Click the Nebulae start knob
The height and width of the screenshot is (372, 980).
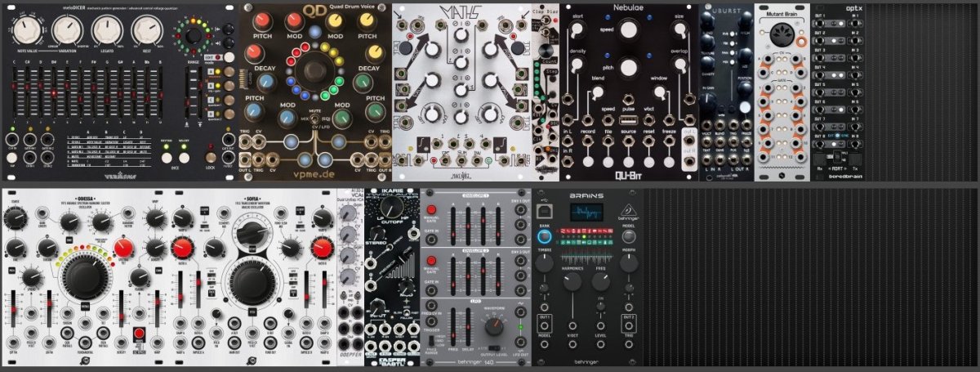pos(578,28)
